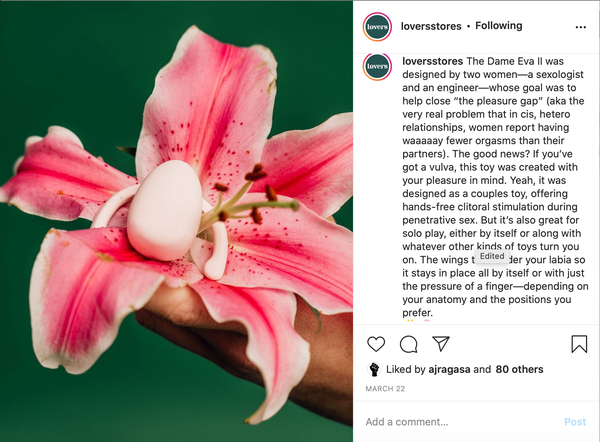Share post using paper plane icon
Viewport: 600px width, 442px height.
point(440,343)
